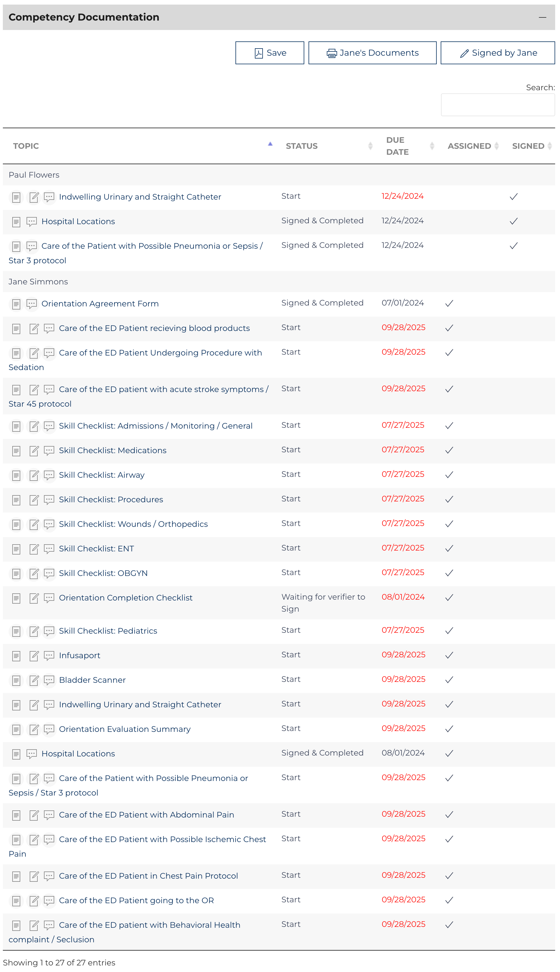Image resolution: width=560 pixels, height=972 pixels.
Task: Click edit icon for Bladder Scanner
Action: click(34, 680)
